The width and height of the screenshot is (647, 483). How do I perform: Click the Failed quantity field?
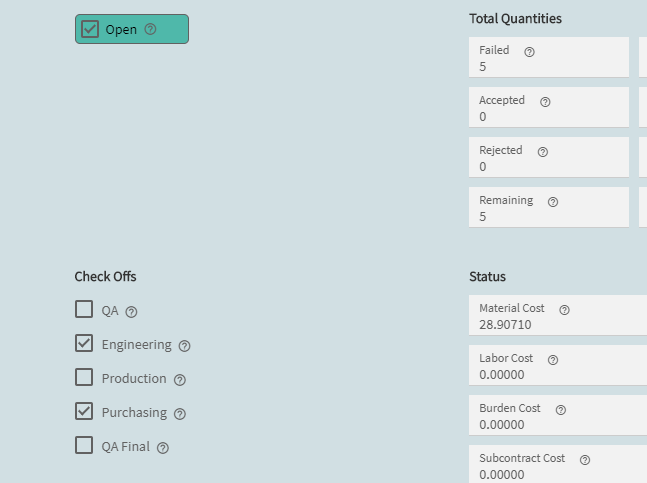549,57
